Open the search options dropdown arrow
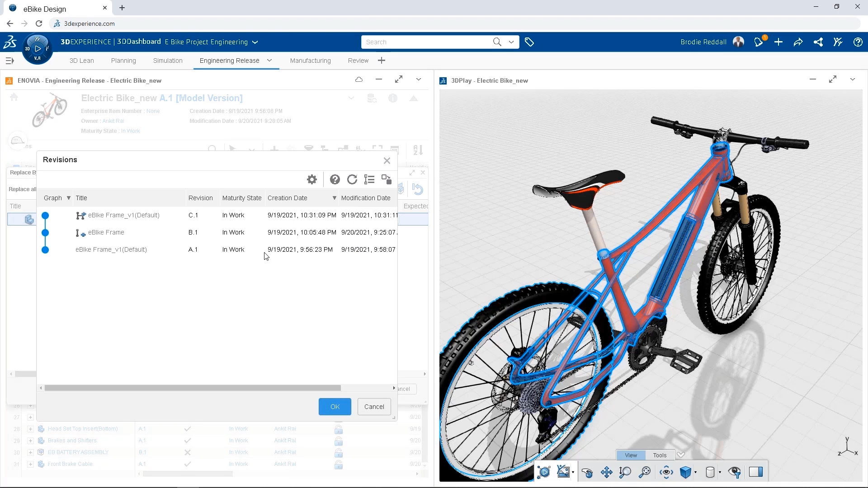 511,42
